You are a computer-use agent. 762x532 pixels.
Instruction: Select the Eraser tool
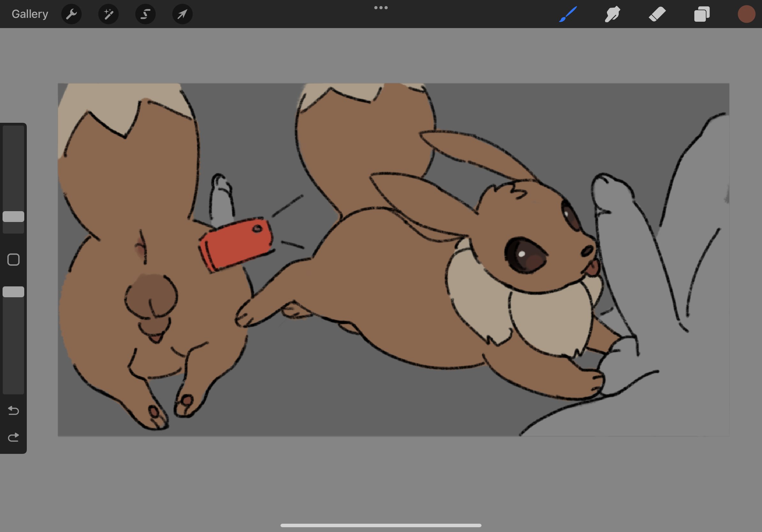point(657,14)
